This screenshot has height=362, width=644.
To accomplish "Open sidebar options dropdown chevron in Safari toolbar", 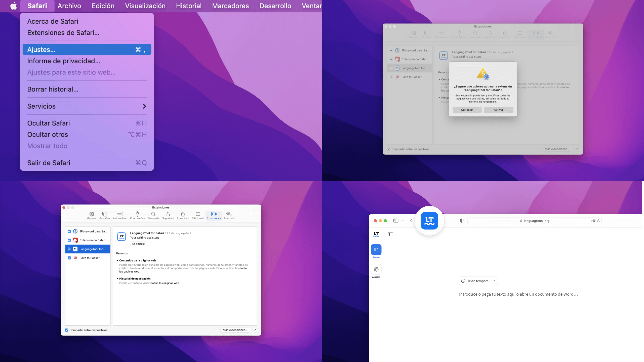I will click(403, 220).
